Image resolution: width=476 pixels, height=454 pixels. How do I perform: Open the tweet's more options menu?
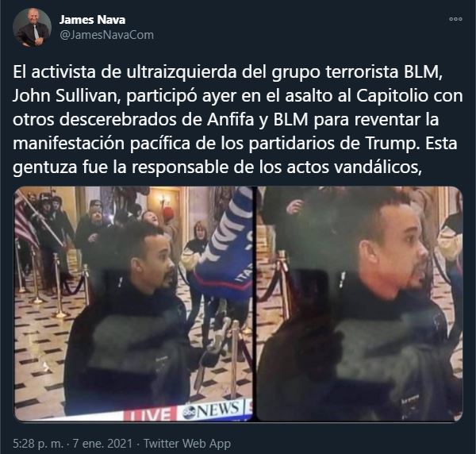455,19
